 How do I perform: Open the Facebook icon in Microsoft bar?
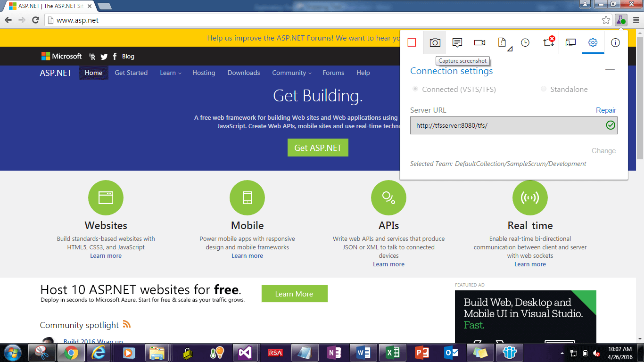coord(115,57)
